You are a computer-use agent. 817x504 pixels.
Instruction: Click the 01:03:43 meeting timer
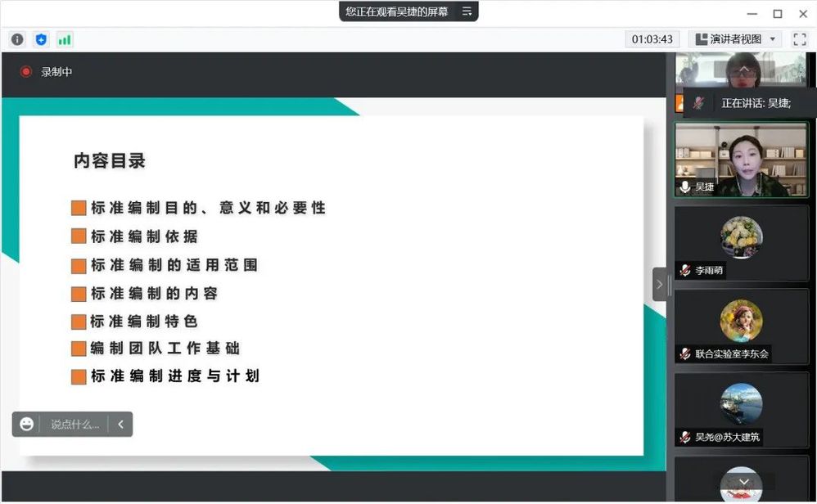click(653, 39)
